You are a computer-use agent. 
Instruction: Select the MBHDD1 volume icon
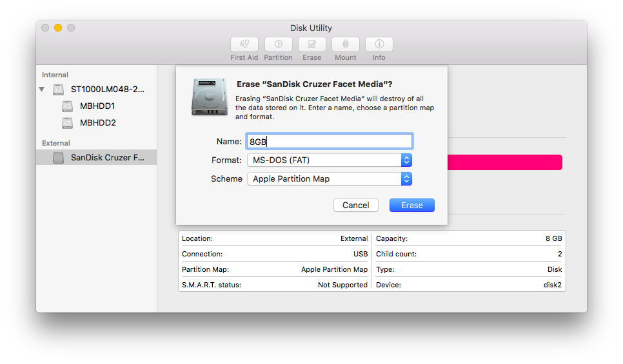[x=67, y=106]
